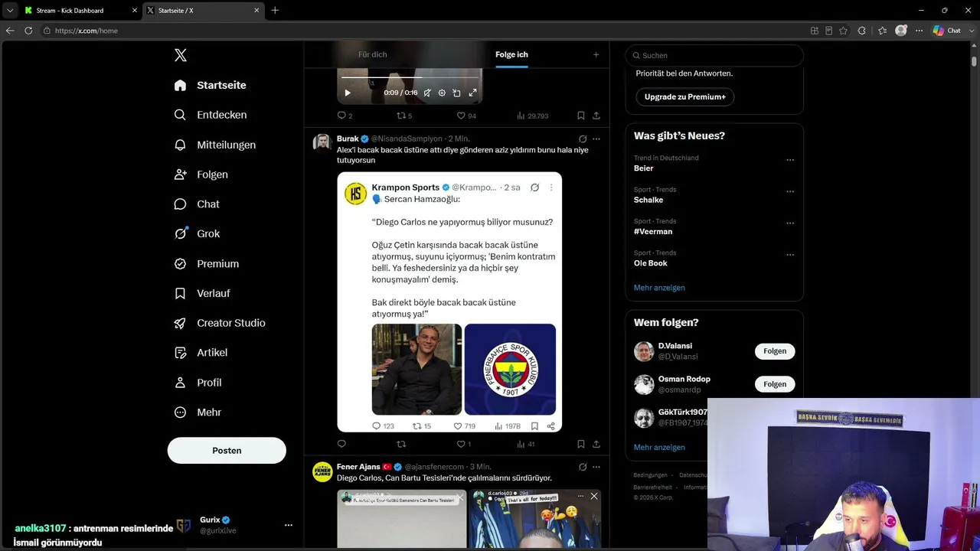980x551 pixels.
Task: Open more options for Ole Book trend
Action: [790, 256]
